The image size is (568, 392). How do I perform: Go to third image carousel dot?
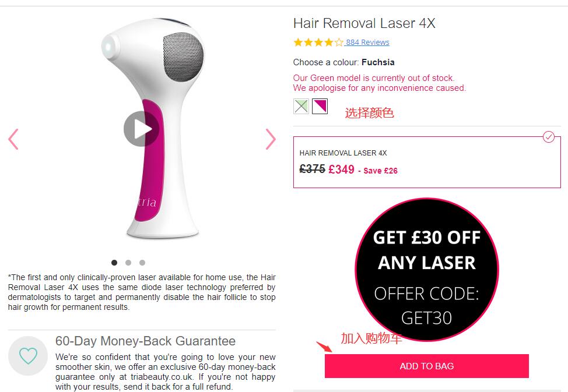(142, 263)
